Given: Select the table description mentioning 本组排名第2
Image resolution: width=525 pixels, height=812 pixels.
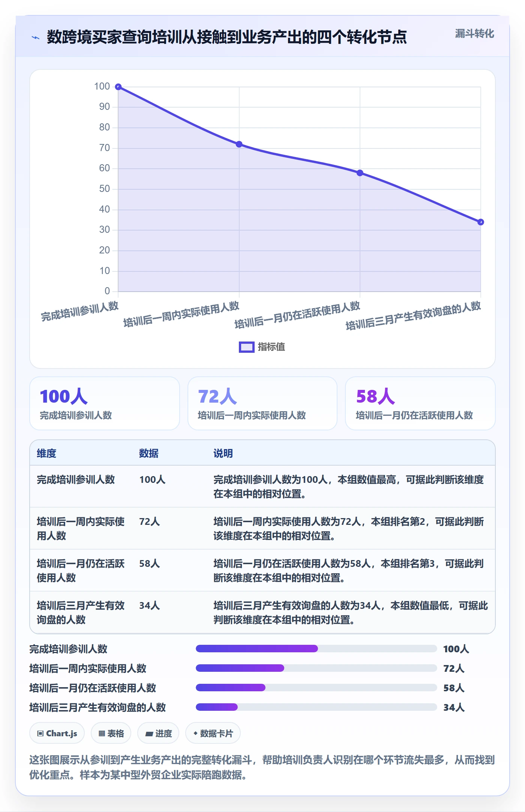Looking at the screenshot, I should click(349, 529).
